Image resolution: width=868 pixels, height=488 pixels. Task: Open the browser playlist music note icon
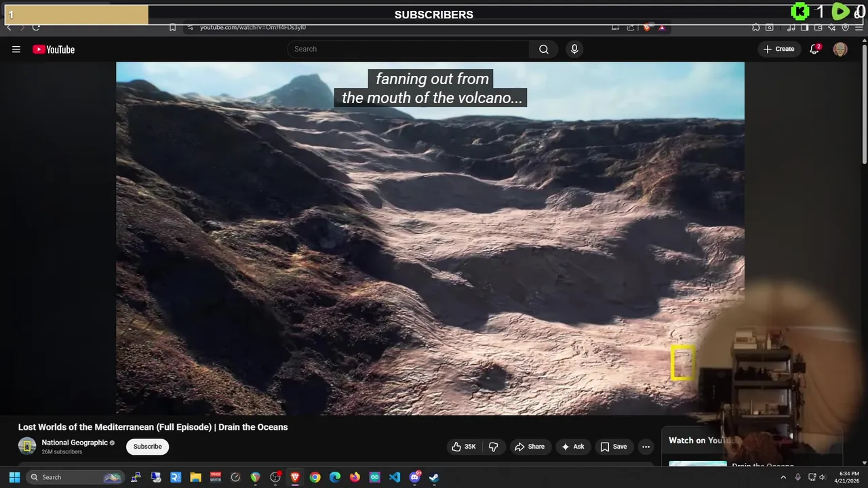point(791,28)
